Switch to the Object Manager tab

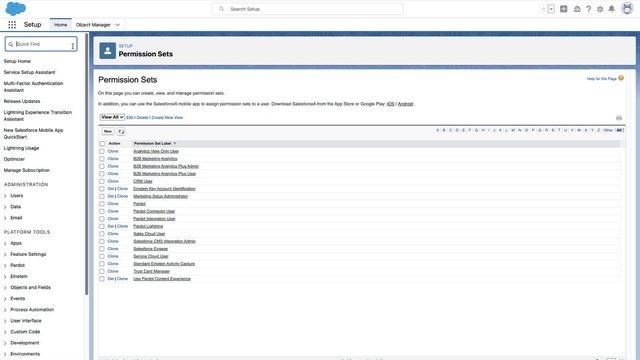click(93, 25)
